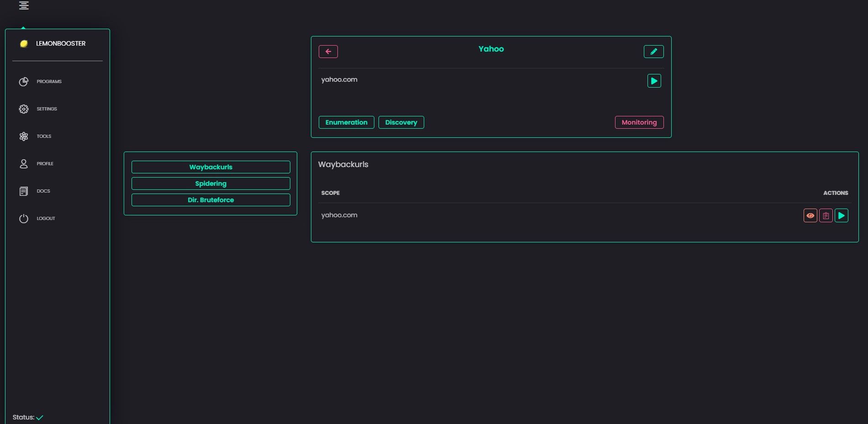Viewport: 868px width, 424px height.
Task: Open the Profile user icon
Action: 24,164
